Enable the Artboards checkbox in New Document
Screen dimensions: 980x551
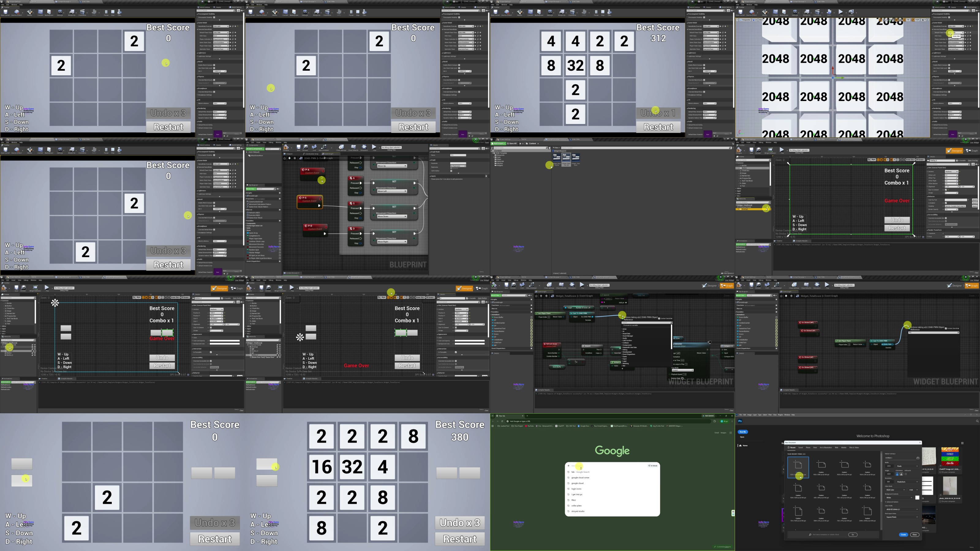[906, 474]
